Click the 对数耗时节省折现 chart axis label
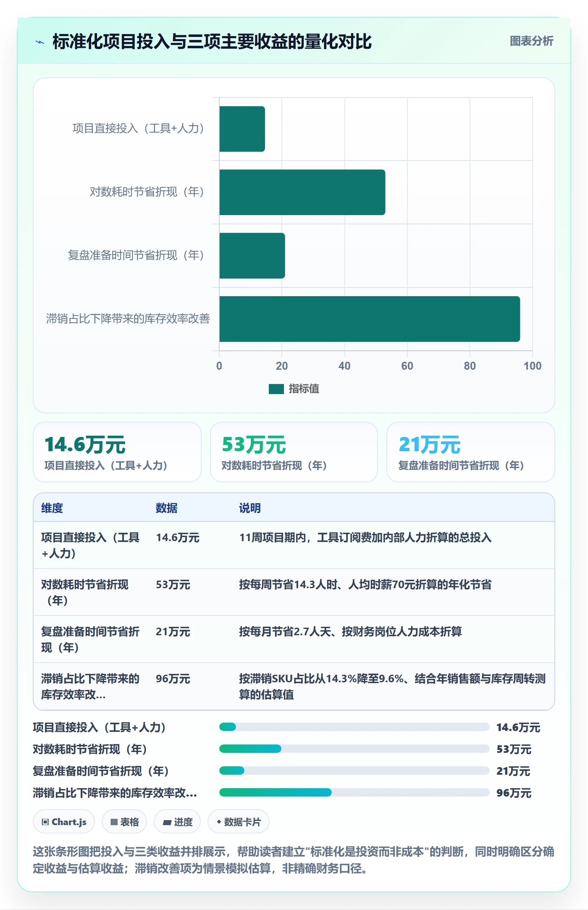 pyautogui.click(x=147, y=192)
